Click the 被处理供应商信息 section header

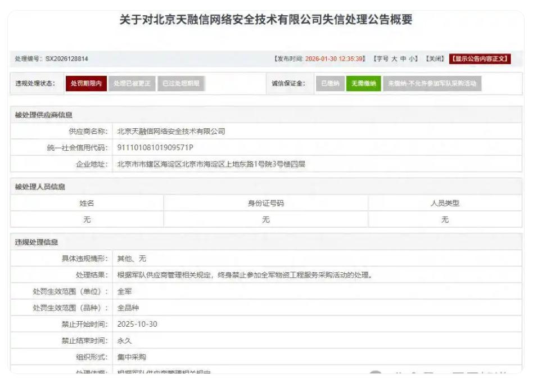pos(43,115)
